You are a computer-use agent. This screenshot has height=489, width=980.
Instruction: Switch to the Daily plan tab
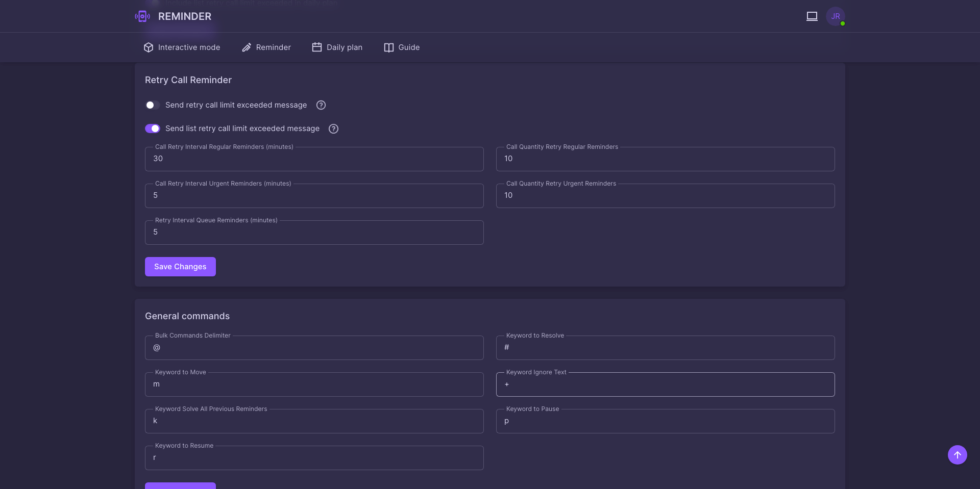(x=337, y=47)
